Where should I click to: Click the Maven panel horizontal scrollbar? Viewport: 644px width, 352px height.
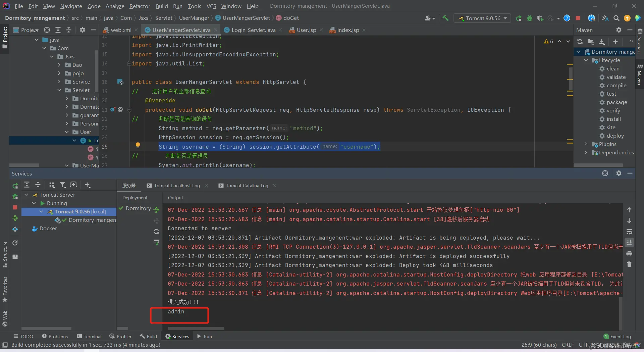click(x=598, y=165)
